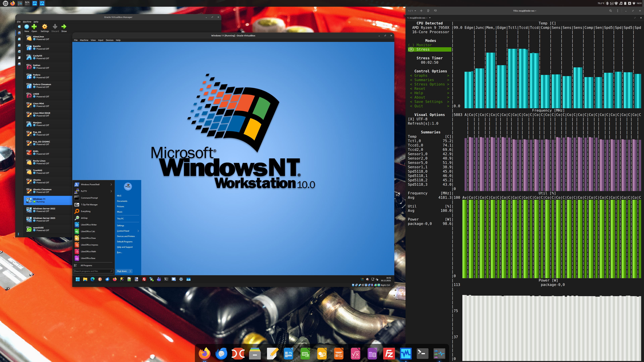Click the Stress Options entry in s-tui
The width and height of the screenshot is (644, 362).
coord(429,84)
